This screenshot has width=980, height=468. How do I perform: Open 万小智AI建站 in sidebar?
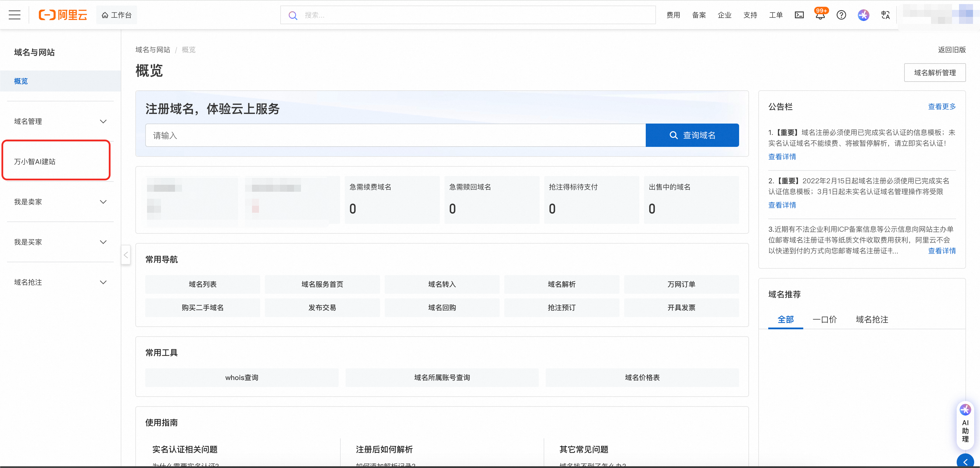click(35, 161)
